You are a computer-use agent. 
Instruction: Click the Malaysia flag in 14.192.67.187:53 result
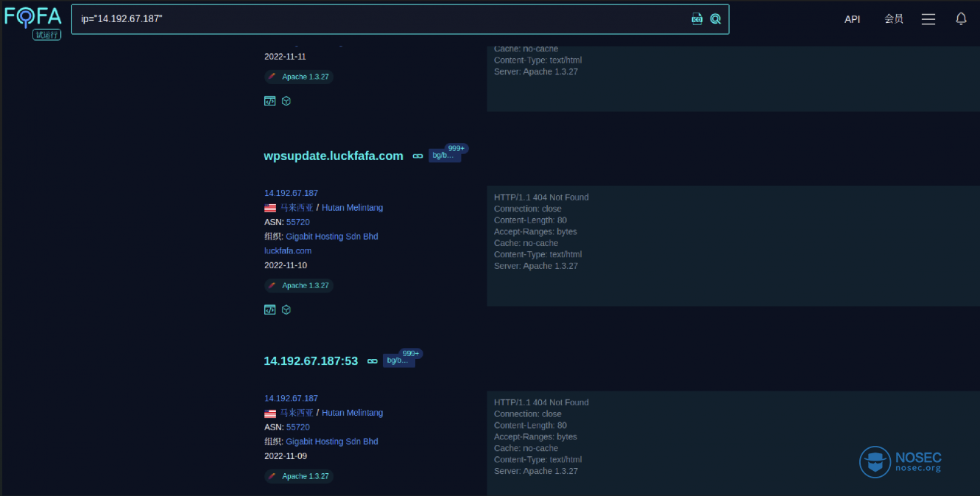pyautogui.click(x=270, y=413)
